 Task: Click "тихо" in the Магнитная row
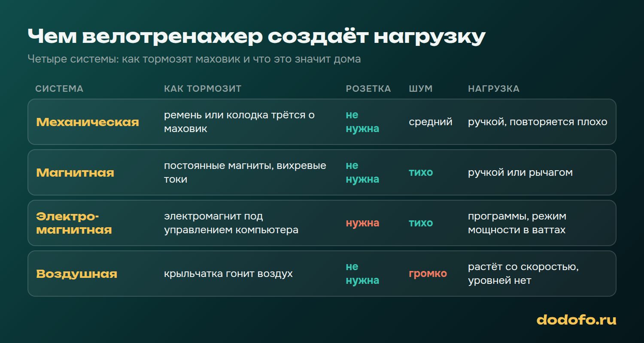point(421,172)
